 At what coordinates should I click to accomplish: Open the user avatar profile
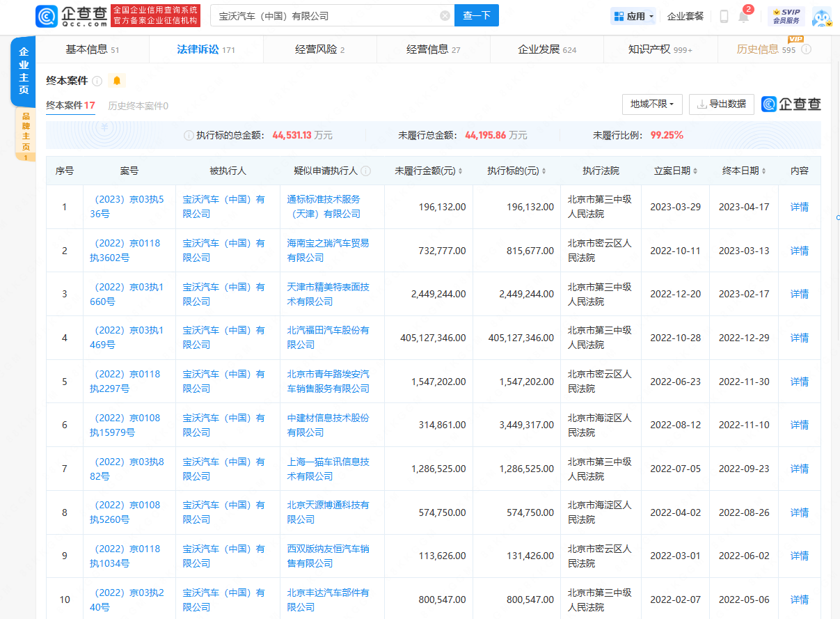coord(822,16)
